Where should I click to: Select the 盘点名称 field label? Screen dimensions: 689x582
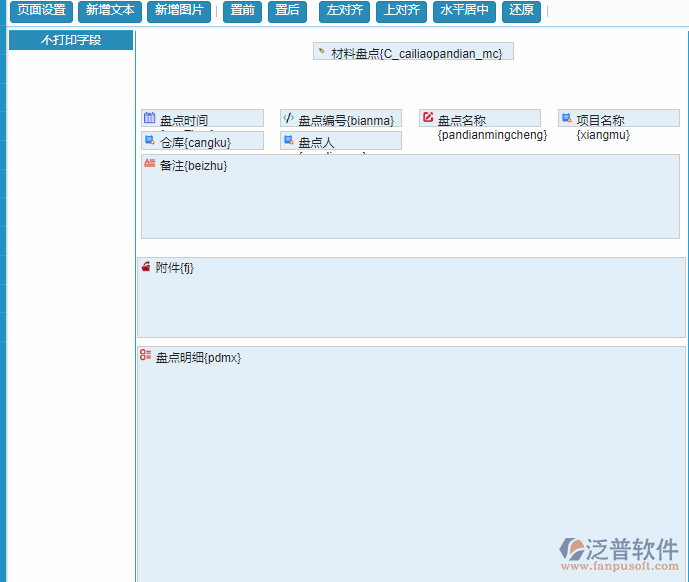462,120
